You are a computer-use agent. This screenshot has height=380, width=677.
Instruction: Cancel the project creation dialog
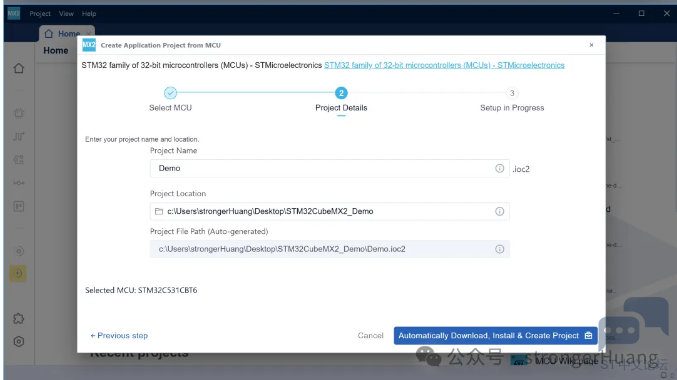(x=370, y=336)
